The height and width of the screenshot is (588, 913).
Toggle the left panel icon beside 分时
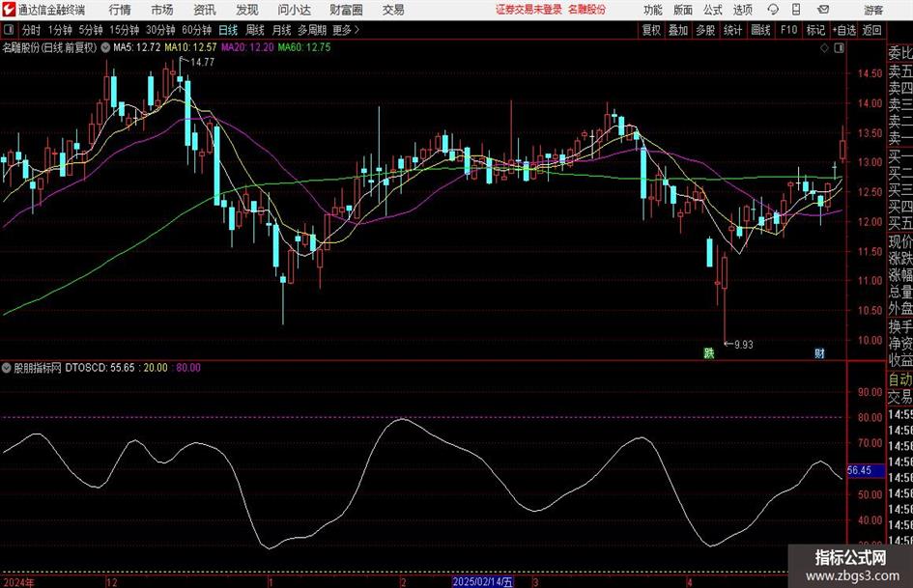(x=8, y=30)
